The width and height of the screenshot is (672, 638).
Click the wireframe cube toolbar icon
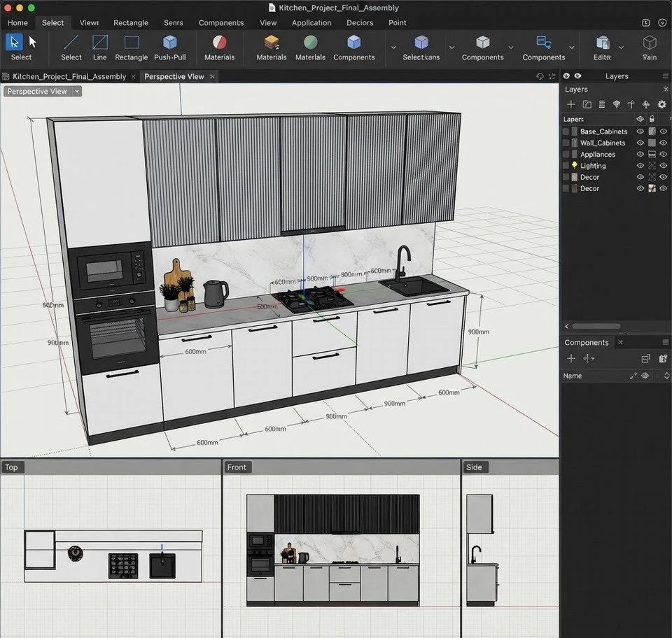tap(650, 43)
